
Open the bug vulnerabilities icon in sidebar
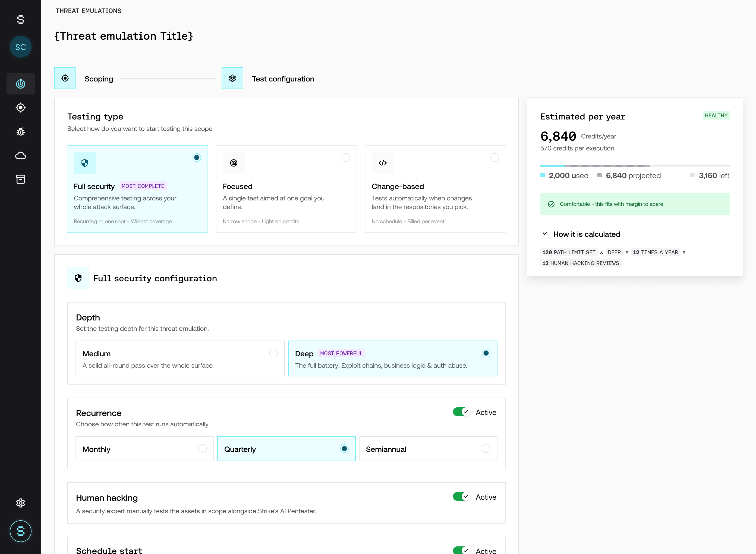(20, 131)
